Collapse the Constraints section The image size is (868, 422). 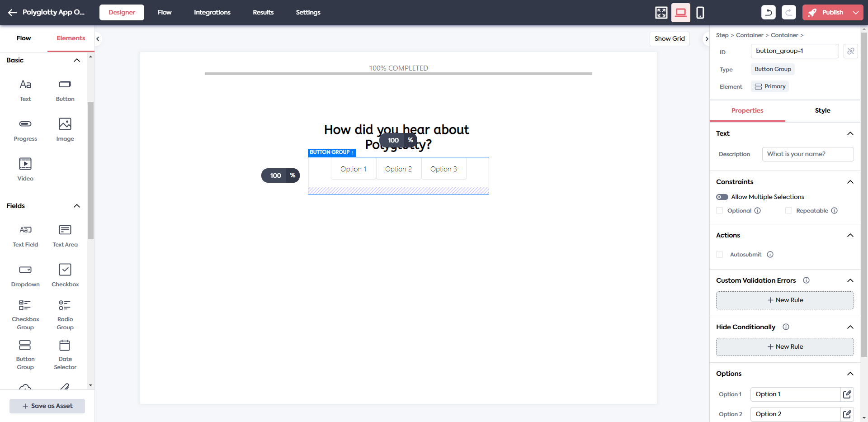[850, 181]
